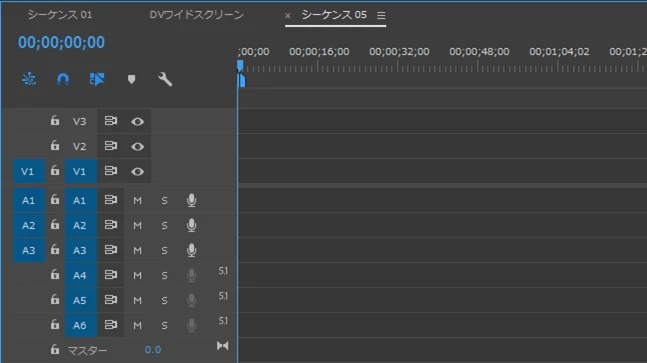This screenshot has height=363, width=647.
Task: Toggle sync lock on track A2
Action: pyautogui.click(x=111, y=225)
